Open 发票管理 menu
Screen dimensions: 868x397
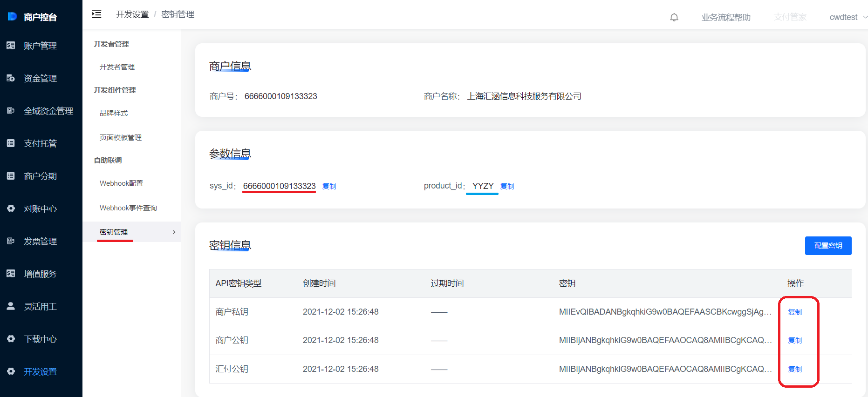click(x=41, y=241)
